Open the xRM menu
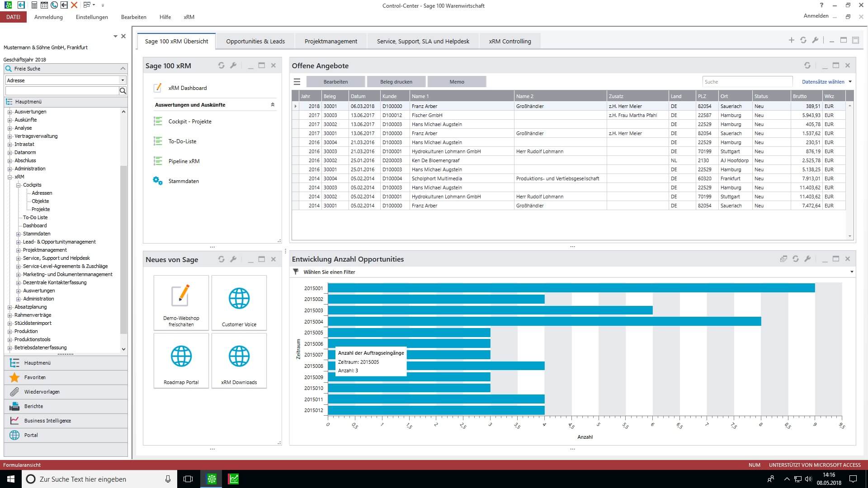This screenshot has height=488, width=868. (189, 17)
